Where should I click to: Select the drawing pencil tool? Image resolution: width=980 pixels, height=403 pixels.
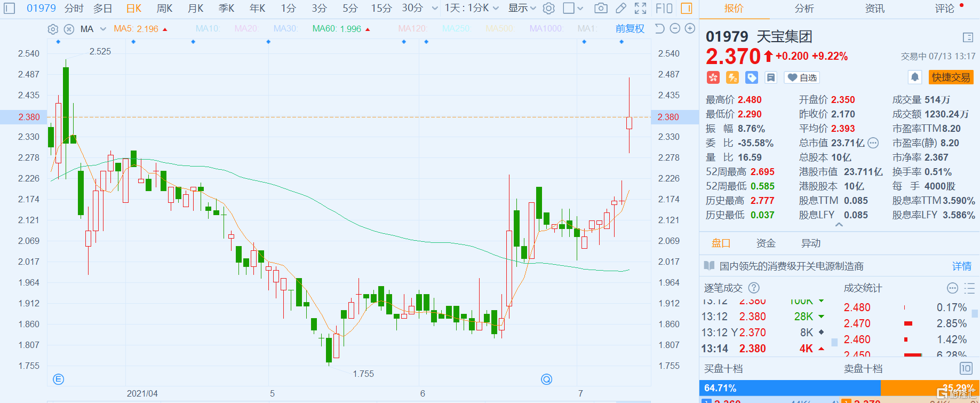coord(621,8)
